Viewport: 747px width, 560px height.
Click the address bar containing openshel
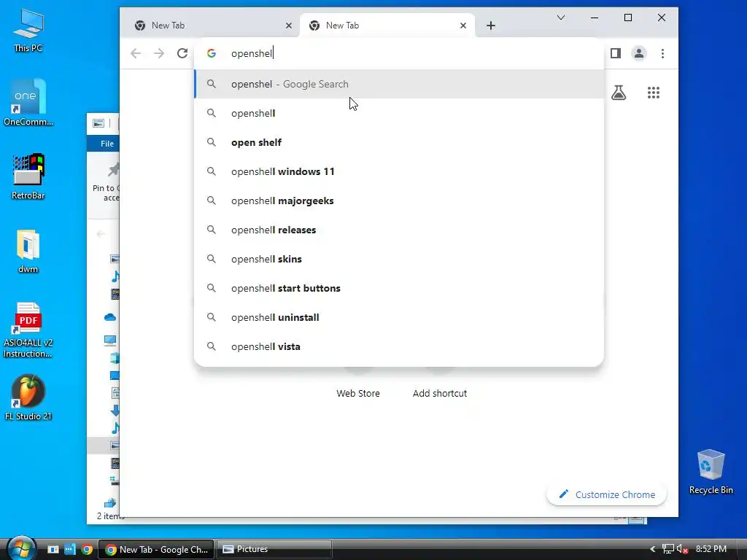[399, 53]
